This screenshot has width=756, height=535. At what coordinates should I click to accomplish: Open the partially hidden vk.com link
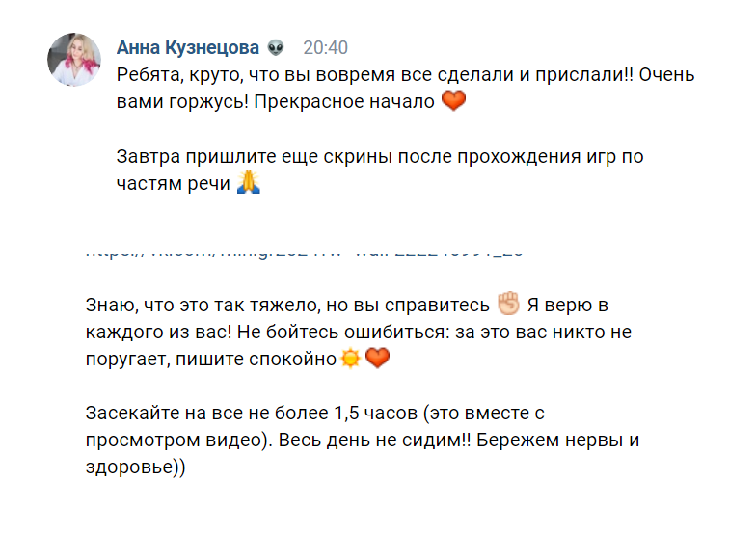[x=305, y=253]
